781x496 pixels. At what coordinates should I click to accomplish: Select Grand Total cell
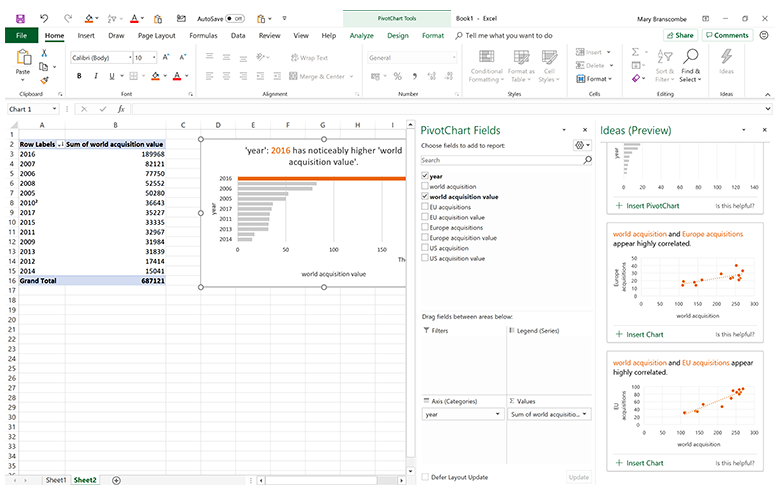point(42,281)
